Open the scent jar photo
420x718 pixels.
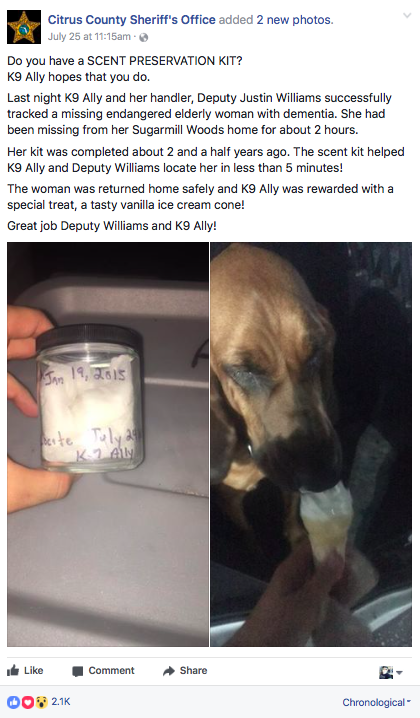(x=108, y=444)
